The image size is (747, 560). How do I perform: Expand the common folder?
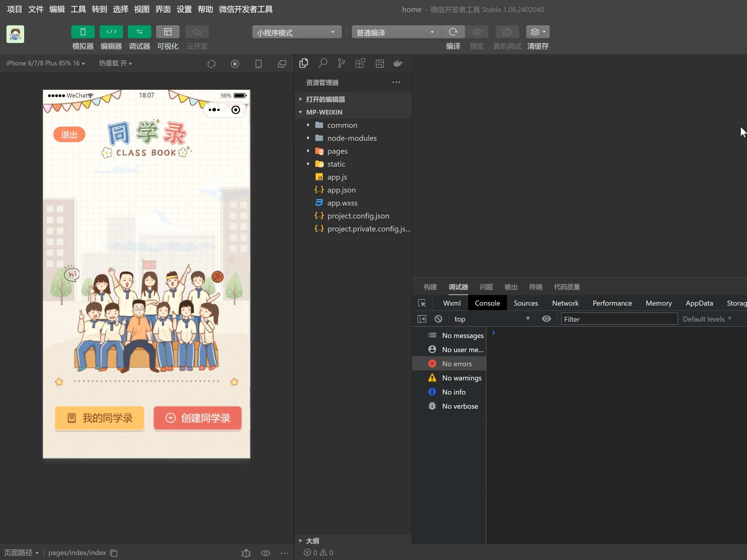click(x=353, y=125)
